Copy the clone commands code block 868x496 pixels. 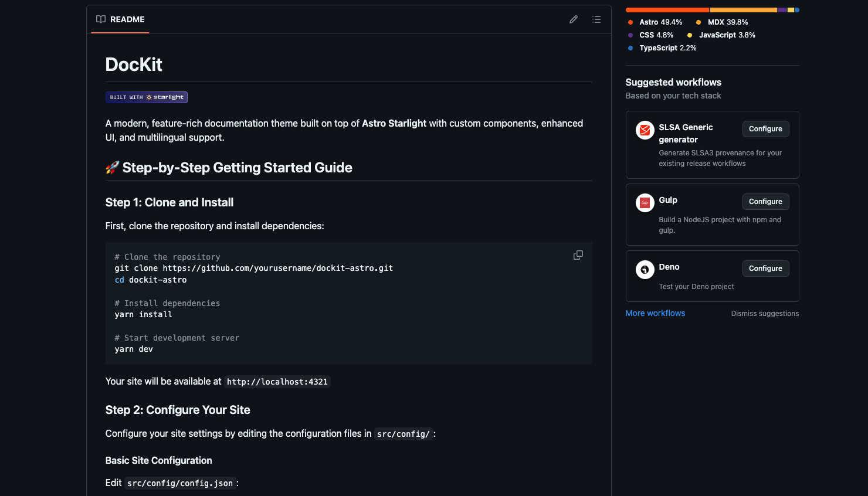coord(578,255)
